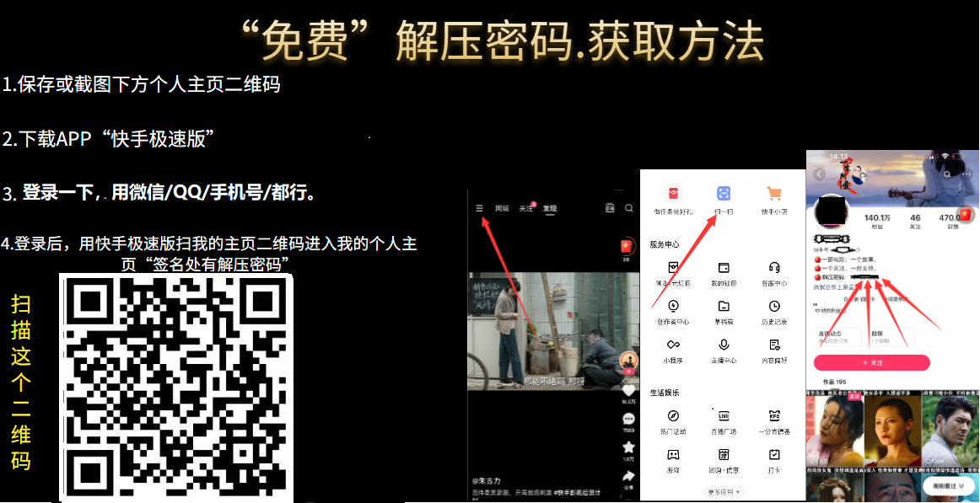Tap the search magnifier in the video feed
The width and height of the screenshot is (980, 503).
[x=629, y=208]
